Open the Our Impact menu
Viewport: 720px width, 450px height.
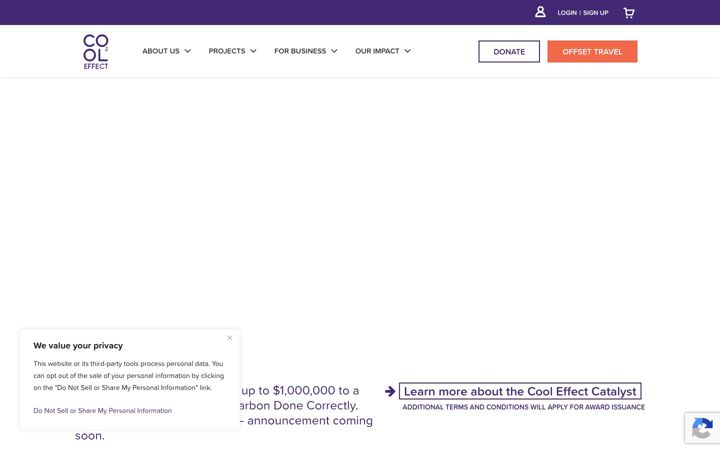click(x=377, y=51)
